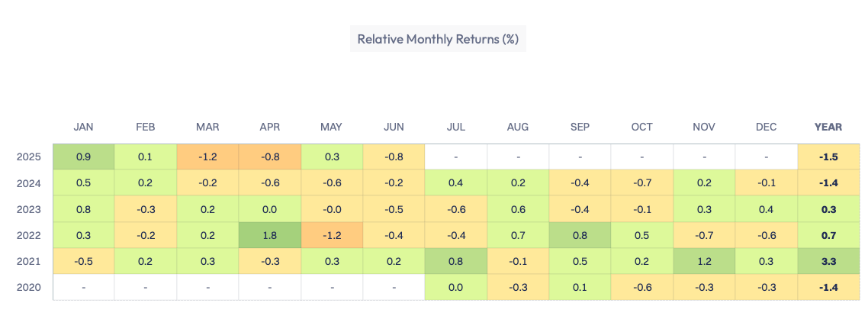
Task: Select the JUN column header
Action: pos(394,127)
